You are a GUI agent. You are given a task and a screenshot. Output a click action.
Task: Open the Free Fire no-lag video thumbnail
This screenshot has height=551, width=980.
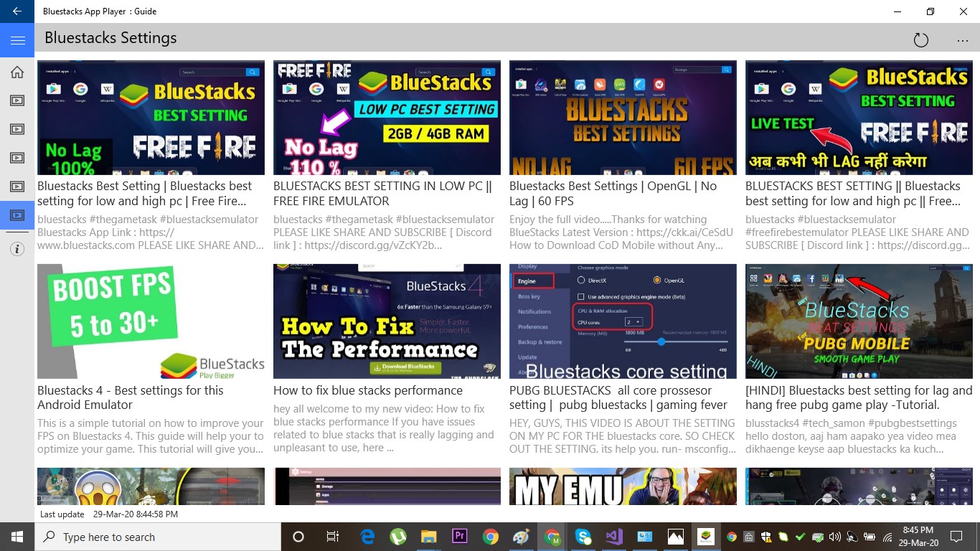tap(151, 117)
